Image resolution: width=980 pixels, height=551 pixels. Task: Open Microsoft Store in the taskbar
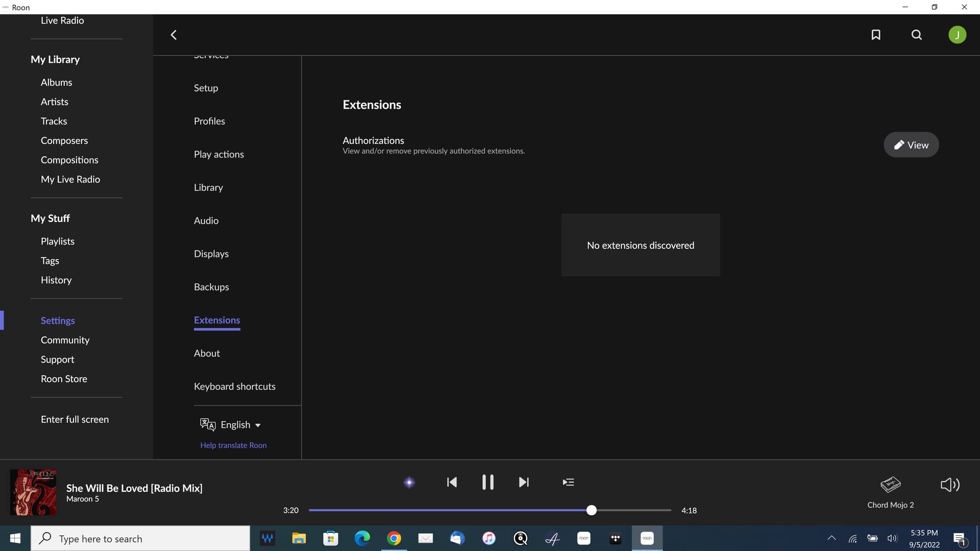(331, 538)
